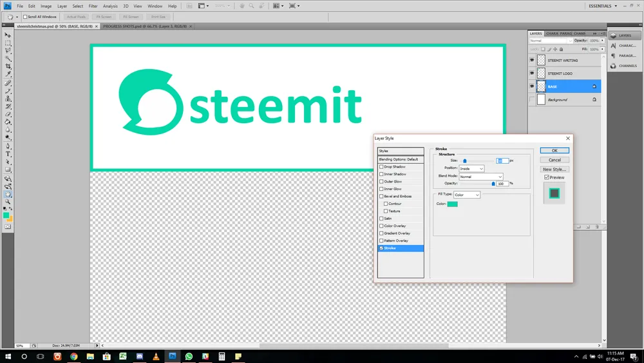The width and height of the screenshot is (644, 363).
Task: Select the Rectangle shape tool
Action: point(8,170)
